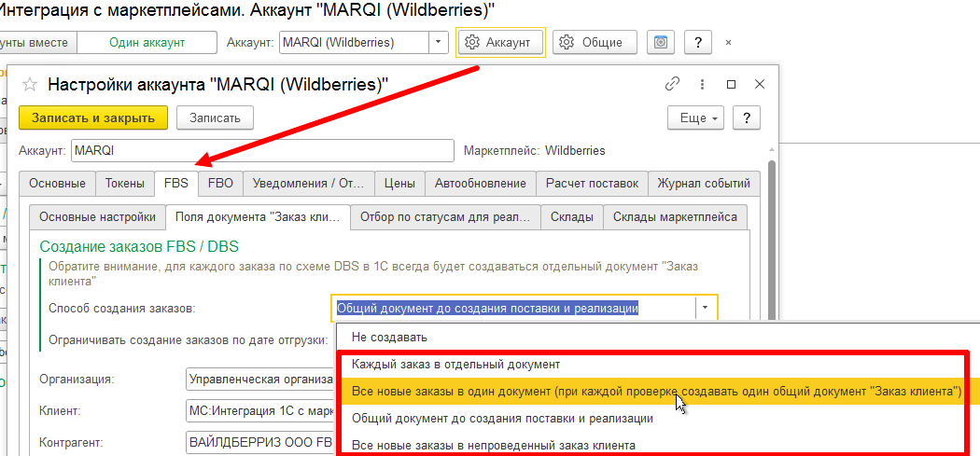Image resolution: width=980 pixels, height=456 pixels.
Task: Open the Еще dropdown menu
Action: coord(695,118)
